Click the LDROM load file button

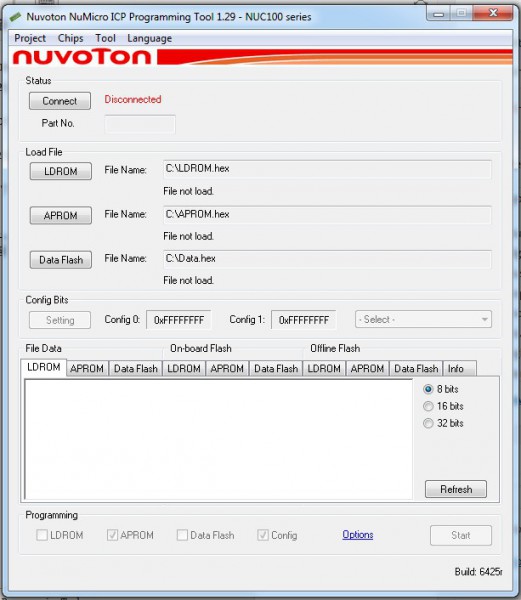click(x=60, y=171)
